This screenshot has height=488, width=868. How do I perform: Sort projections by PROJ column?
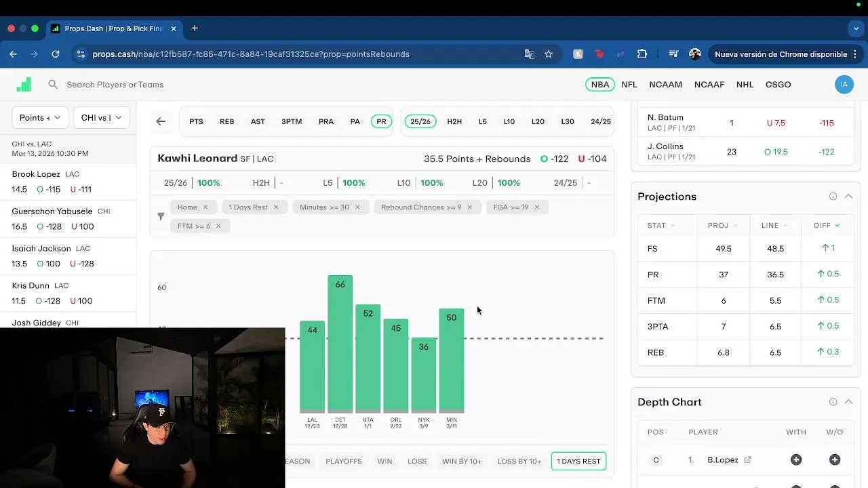click(722, 226)
